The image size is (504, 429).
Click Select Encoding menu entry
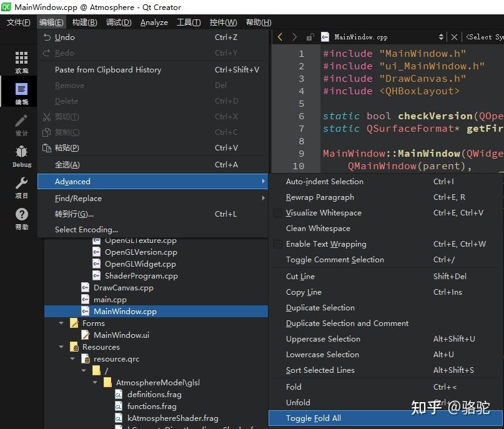pyautogui.click(x=86, y=230)
